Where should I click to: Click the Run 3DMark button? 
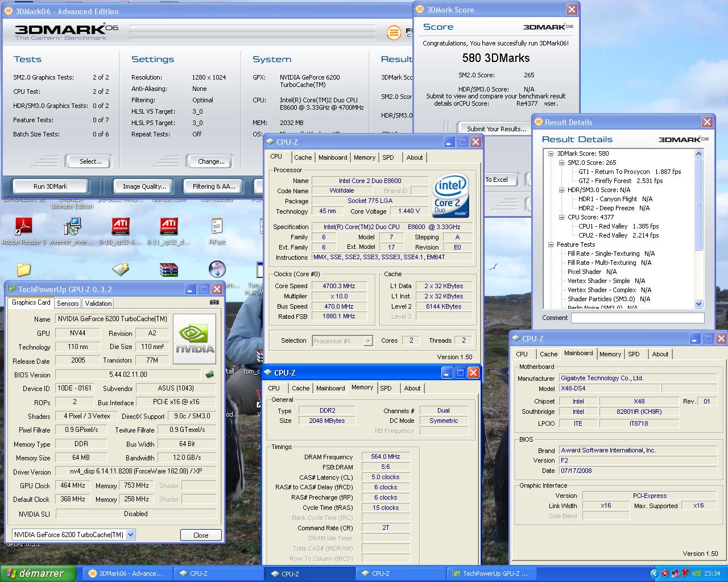51,186
